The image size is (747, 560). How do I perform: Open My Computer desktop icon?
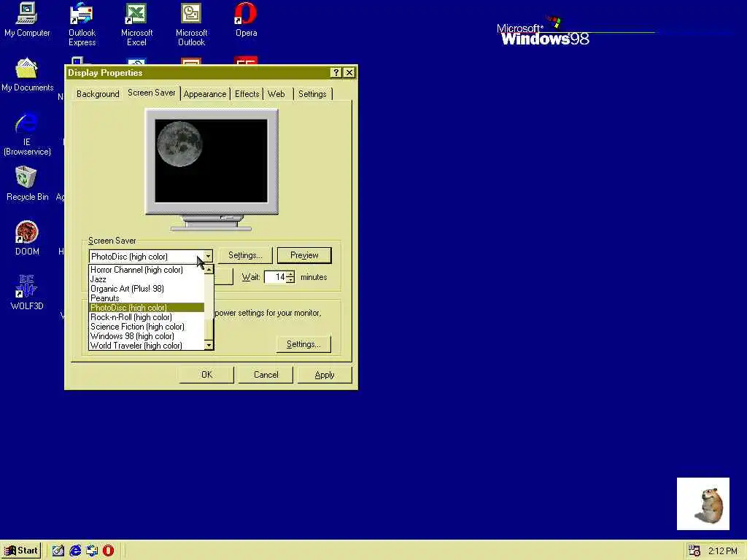click(27, 20)
